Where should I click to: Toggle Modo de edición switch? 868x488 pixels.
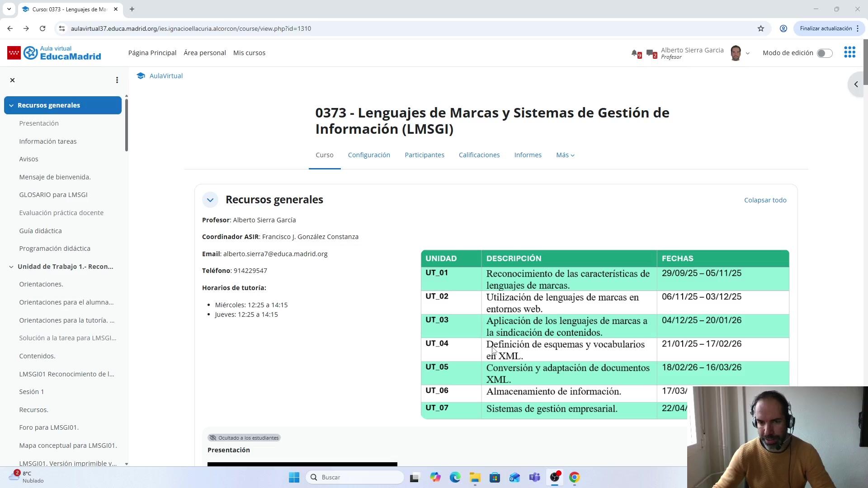[x=824, y=53]
